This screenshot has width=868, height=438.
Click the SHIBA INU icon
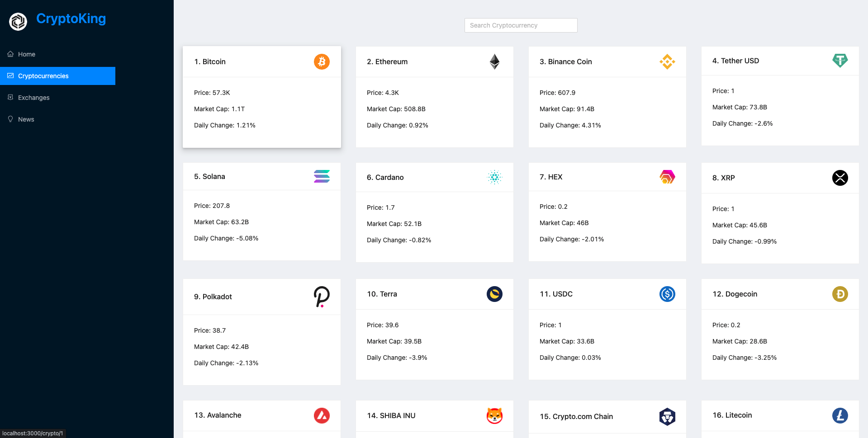tap(495, 415)
